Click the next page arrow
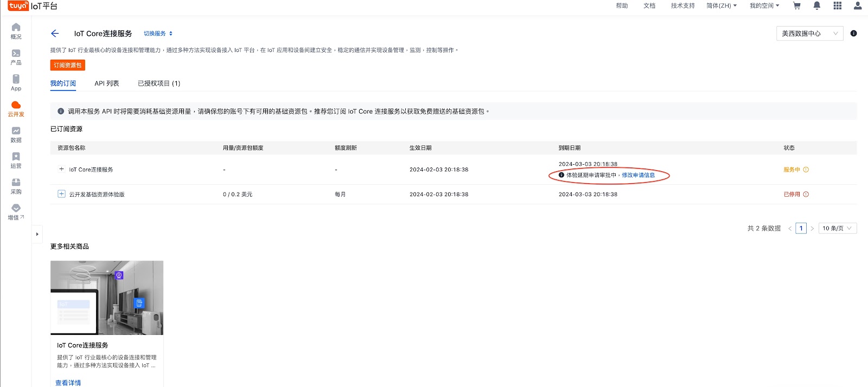Screen dimensions: 868x387 click(x=812, y=229)
